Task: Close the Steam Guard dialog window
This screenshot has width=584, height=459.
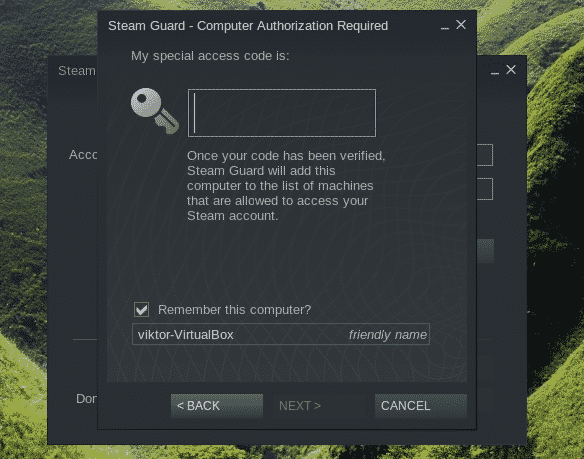Action: coord(461,25)
